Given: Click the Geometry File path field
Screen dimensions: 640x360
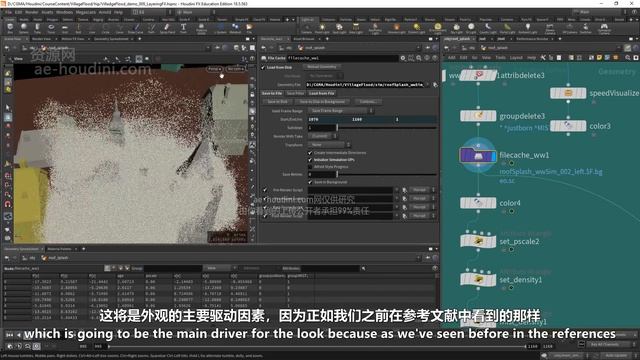Looking at the screenshot, I should coord(367,84).
